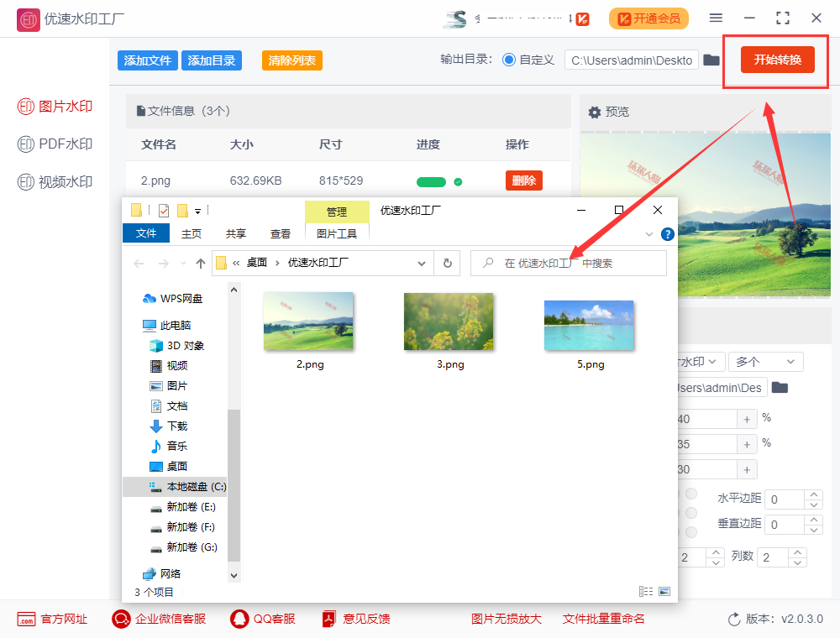Open quick access toolbar customize dropdown
Screen dimensions: 840x638
(197, 212)
